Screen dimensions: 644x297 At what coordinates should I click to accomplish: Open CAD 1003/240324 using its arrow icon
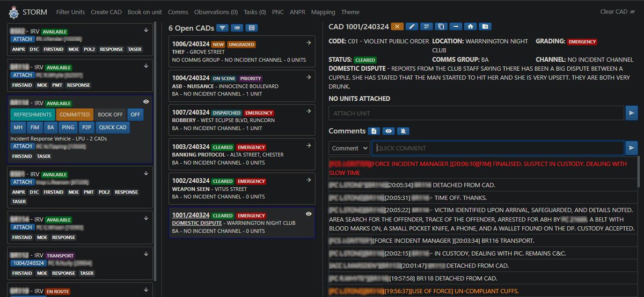(x=309, y=146)
